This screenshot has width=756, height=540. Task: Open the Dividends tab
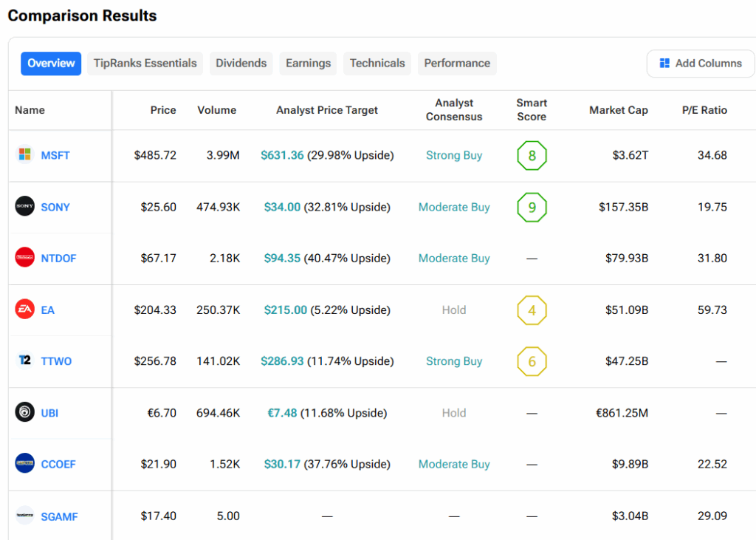[x=241, y=64]
